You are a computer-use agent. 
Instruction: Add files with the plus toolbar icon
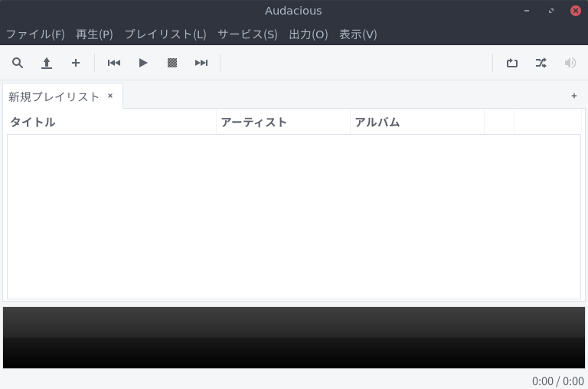(x=76, y=63)
